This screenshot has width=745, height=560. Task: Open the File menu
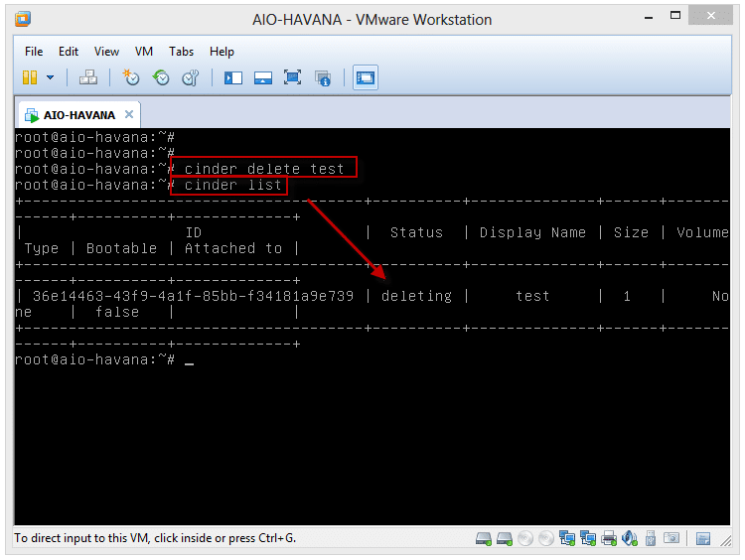point(34,52)
